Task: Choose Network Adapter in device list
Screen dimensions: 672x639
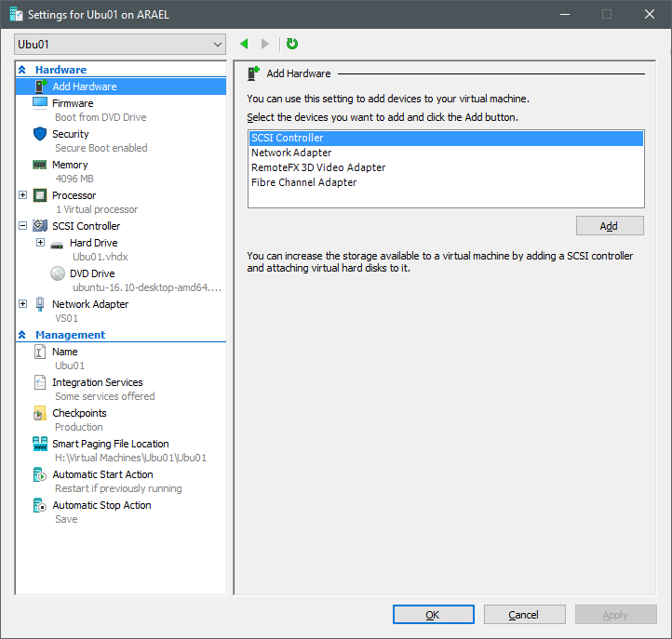Action: 446,153
